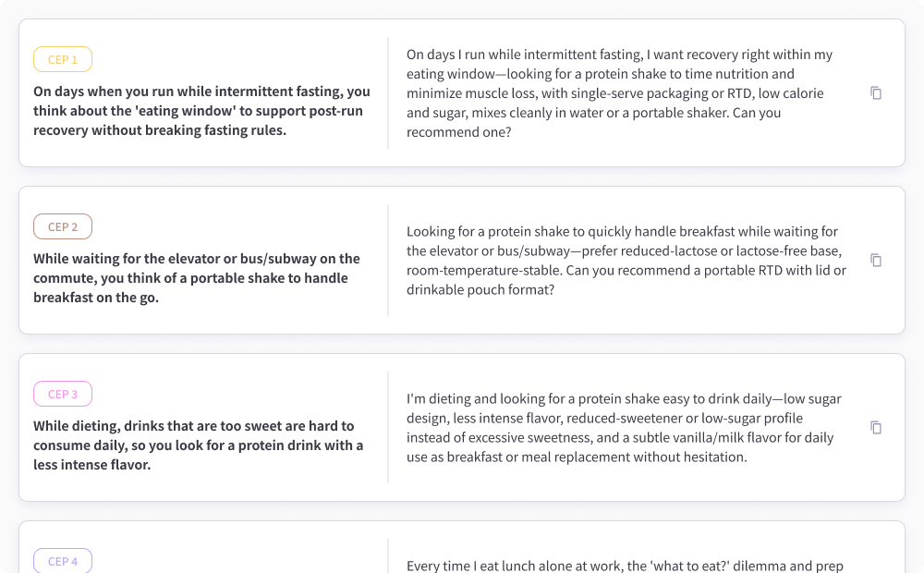
Task: Click the prompt text about subtle vanilla/milk flavor
Action: point(624,428)
